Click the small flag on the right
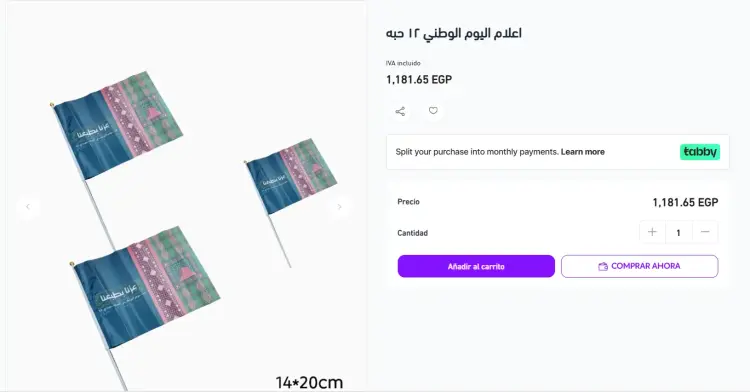The height and width of the screenshot is (392, 750). click(x=291, y=175)
